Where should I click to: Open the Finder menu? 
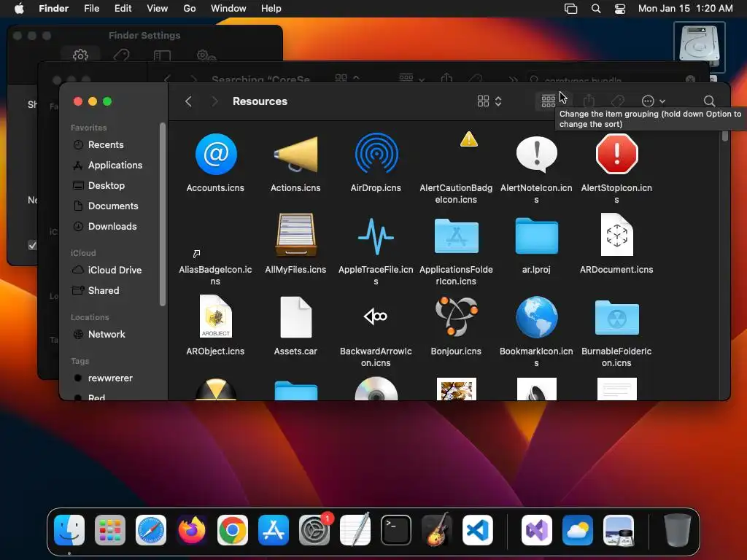tap(53, 9)
